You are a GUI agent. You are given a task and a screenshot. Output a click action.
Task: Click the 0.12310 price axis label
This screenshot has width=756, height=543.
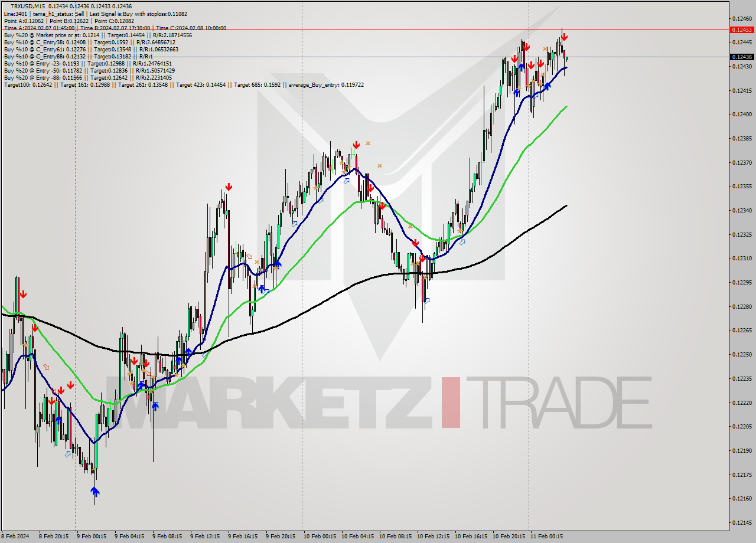741,259
